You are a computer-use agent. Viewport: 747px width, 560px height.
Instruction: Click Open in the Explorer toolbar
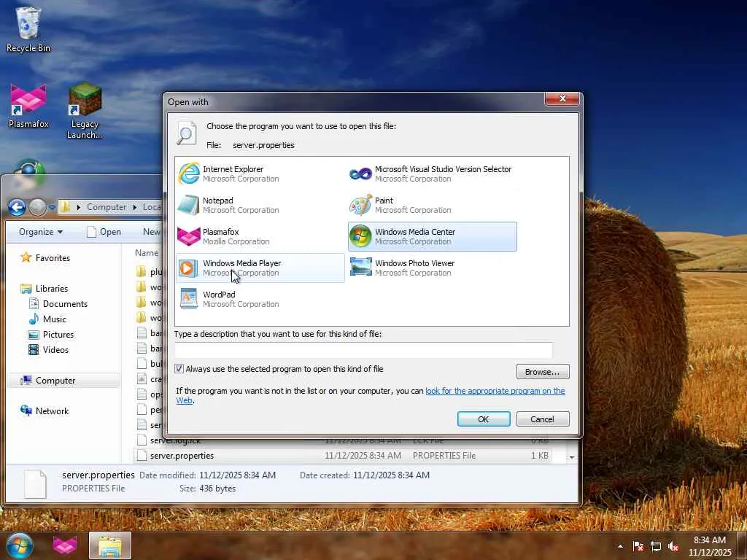click(x=104, y=232)
